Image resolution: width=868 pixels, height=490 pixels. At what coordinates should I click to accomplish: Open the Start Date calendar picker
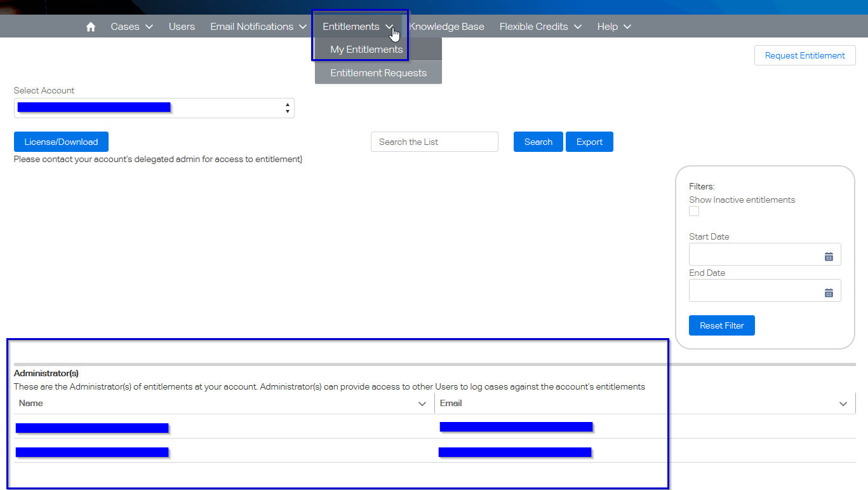[x=829, y=255]
